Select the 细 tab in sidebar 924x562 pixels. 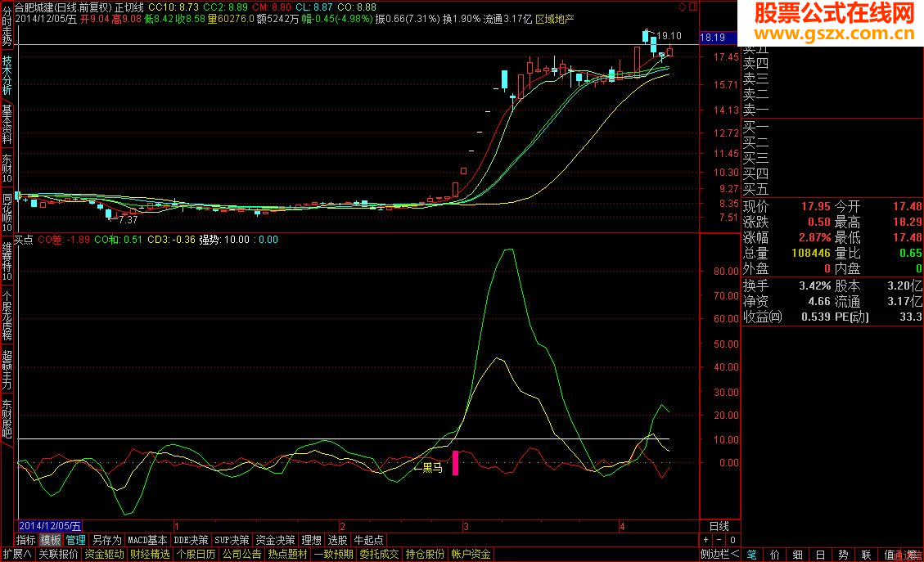797,555
